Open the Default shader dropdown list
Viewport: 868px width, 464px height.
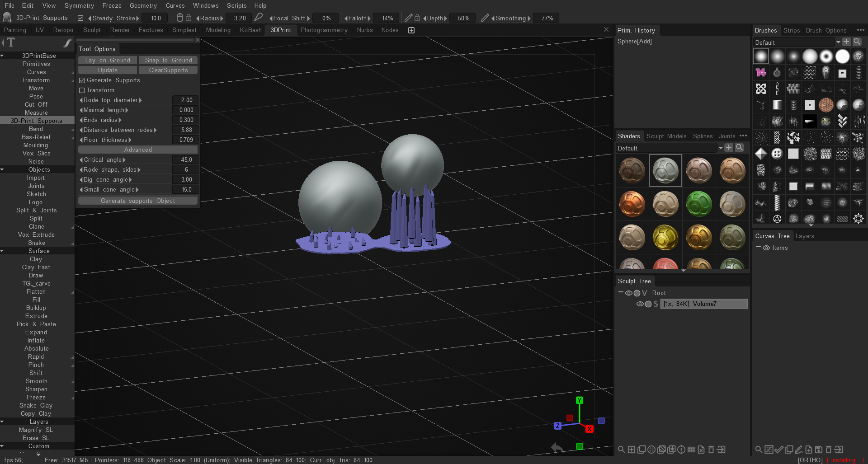[721, 148]
